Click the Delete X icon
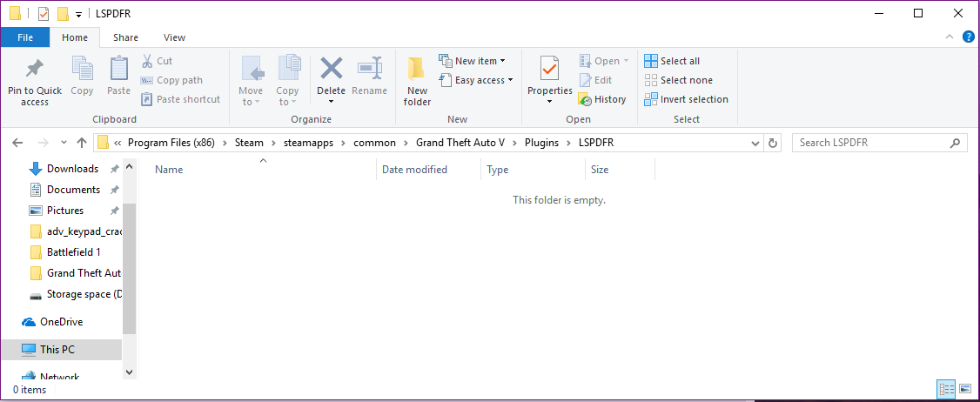980x402 pixels. coord(332,68)
